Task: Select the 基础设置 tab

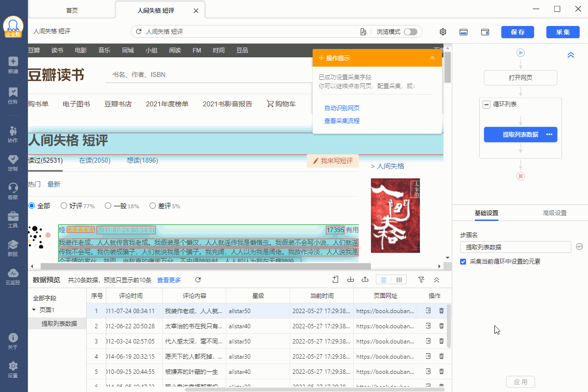Action: (487, 213)
